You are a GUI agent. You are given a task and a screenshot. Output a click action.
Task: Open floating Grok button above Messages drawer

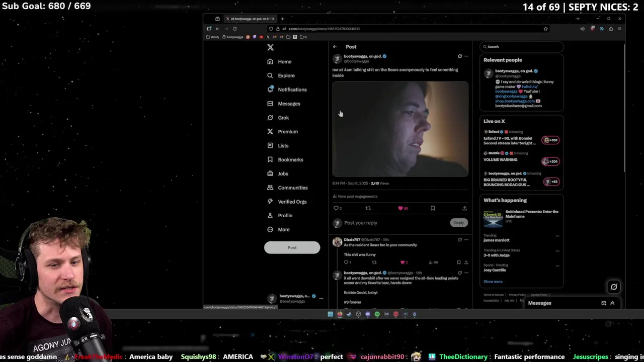(x=614, y=287)
